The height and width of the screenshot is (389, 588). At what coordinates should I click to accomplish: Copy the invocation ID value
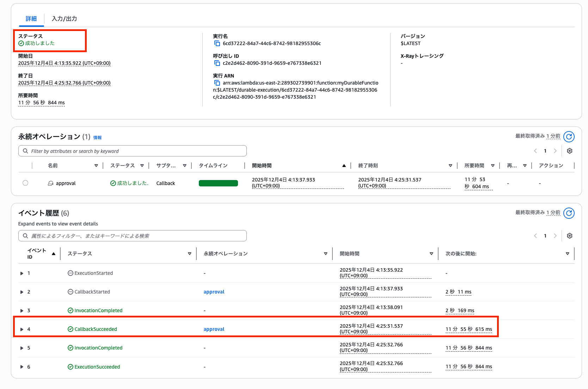pos(217,63)
